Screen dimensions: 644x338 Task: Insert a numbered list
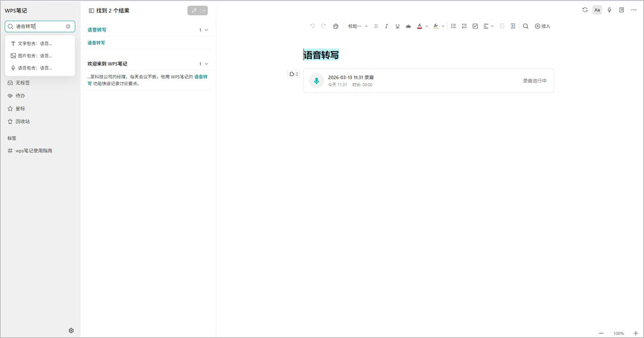(464, 26)
